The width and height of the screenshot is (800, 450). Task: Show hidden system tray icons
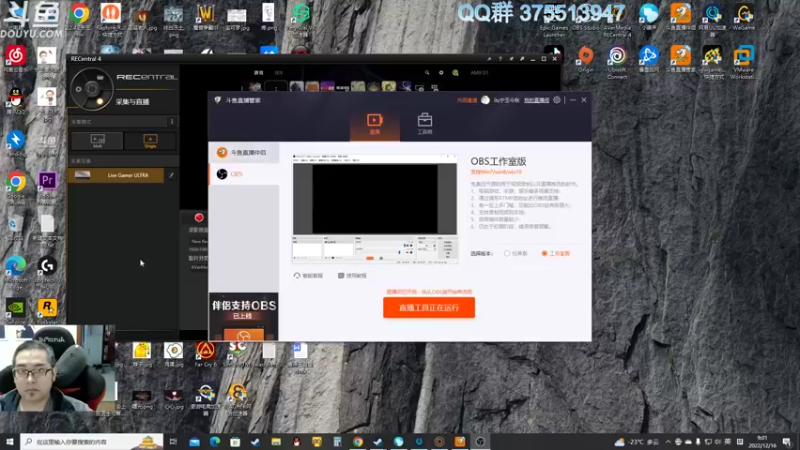point(668,442)
